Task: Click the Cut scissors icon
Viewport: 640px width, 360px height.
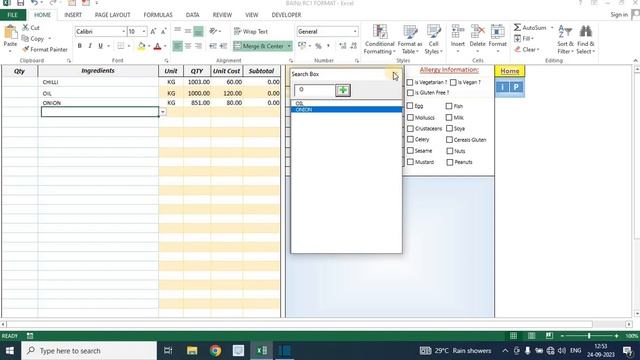Action: [26, 27]
